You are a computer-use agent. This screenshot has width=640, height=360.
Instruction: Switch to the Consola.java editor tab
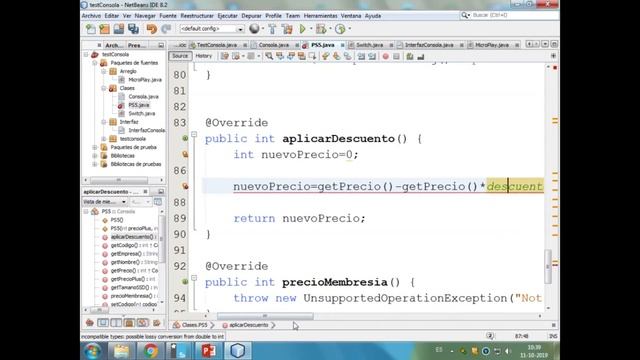click(x=273, y=45)
